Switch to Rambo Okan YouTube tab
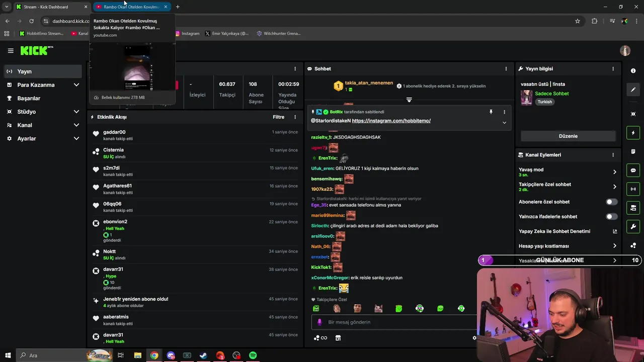This screenshot has width=644, height=362. pos(131,7)
